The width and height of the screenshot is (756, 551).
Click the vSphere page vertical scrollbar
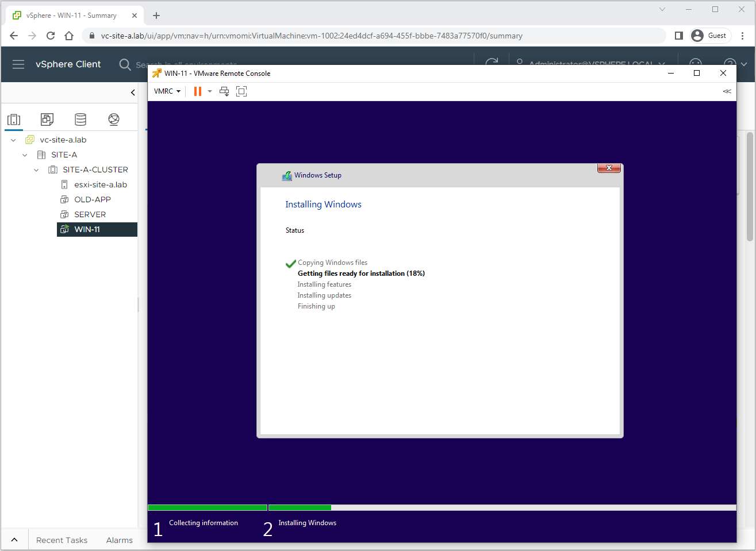[750, 187]
